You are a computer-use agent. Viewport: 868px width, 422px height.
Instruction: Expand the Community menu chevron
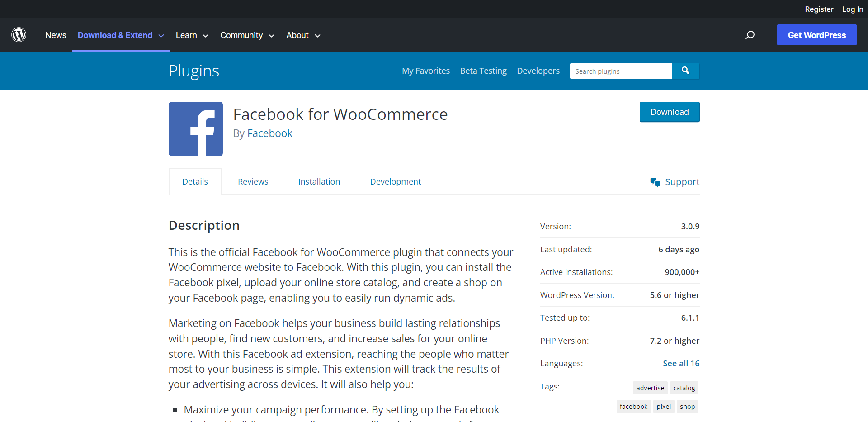tap(271, 36)
